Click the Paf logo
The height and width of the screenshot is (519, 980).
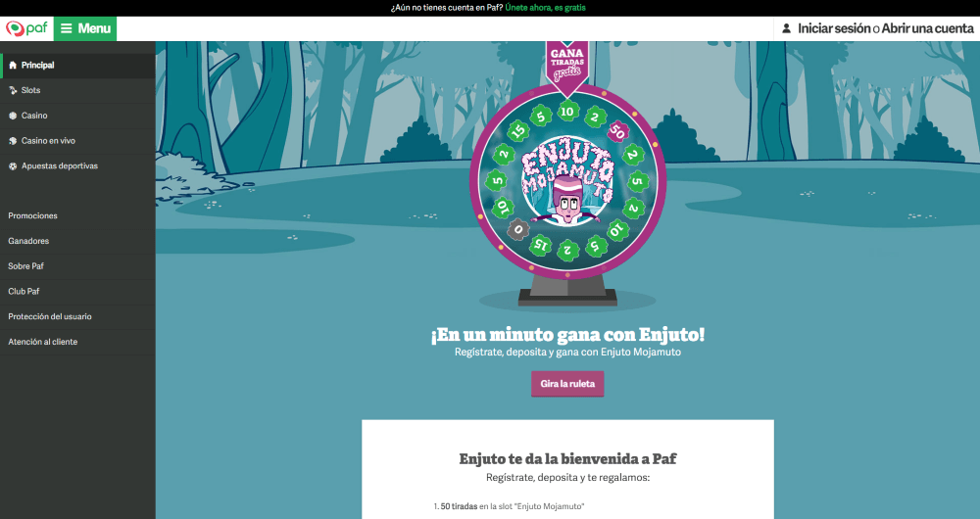pyautogui.click(x=26, y=28)
